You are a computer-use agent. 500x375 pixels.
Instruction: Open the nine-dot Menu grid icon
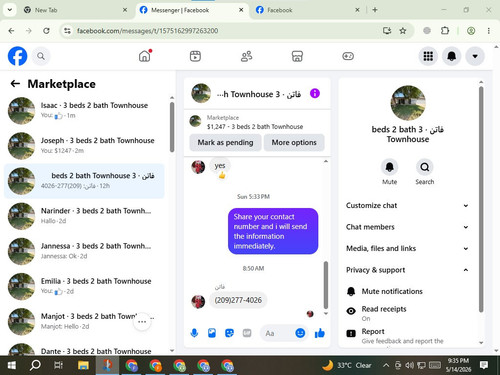pos(428,56)
